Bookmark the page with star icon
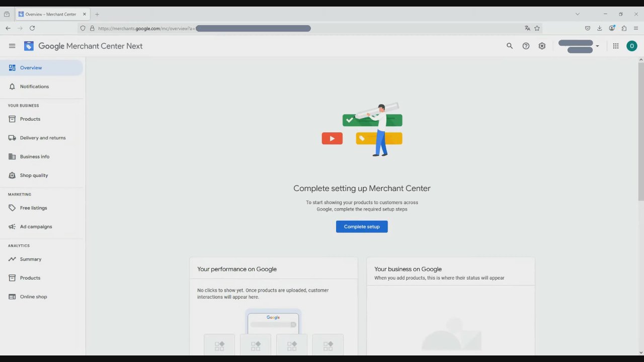 pyautogui.click(x=537, y=28)
